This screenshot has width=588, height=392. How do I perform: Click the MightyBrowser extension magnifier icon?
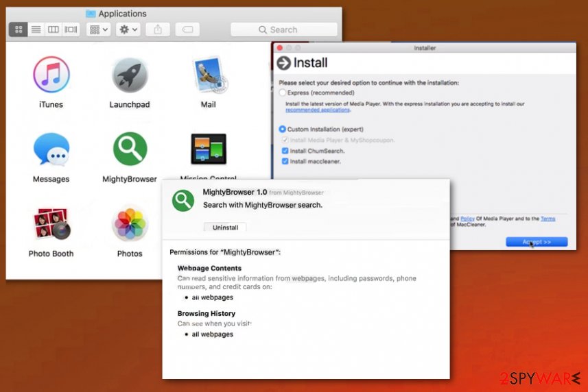pyautogui.click(x=183, y=201)
